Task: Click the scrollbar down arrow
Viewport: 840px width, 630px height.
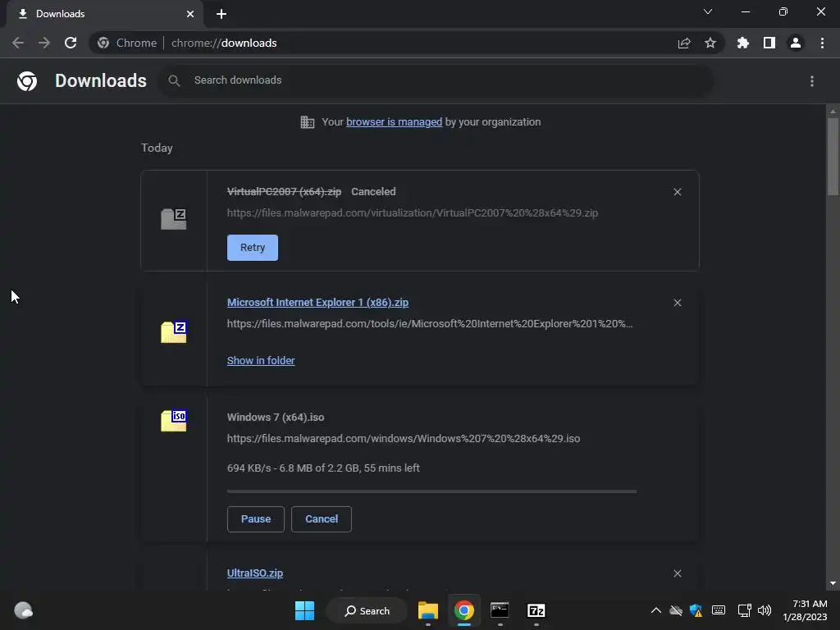Action: pyautogui.click(x=833, y=583)
